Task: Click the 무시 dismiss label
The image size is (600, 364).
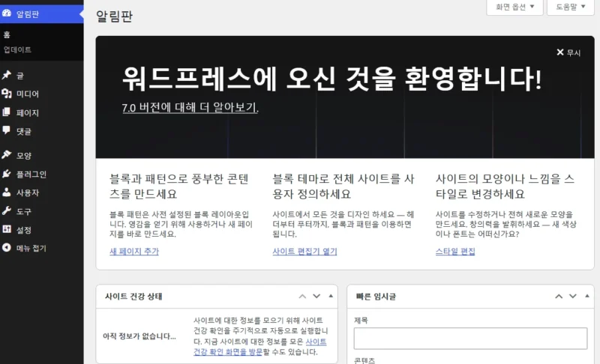Action: tap(574, 52)
